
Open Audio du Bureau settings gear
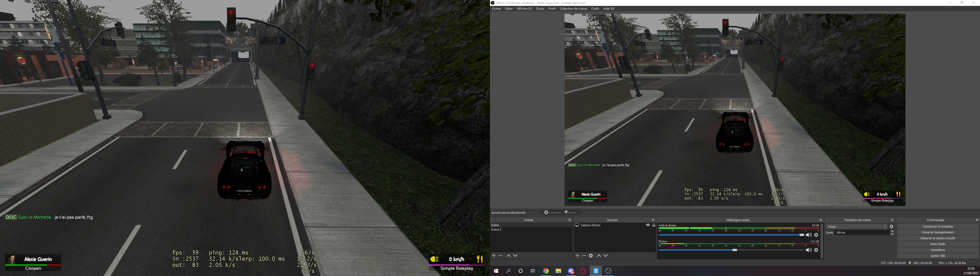click(x=816, y=235)
